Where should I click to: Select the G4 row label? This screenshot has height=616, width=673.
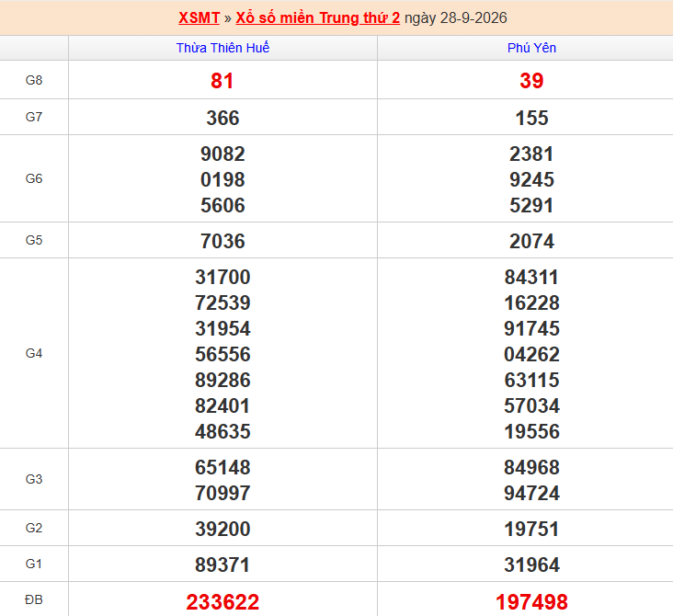pos(34,353)
